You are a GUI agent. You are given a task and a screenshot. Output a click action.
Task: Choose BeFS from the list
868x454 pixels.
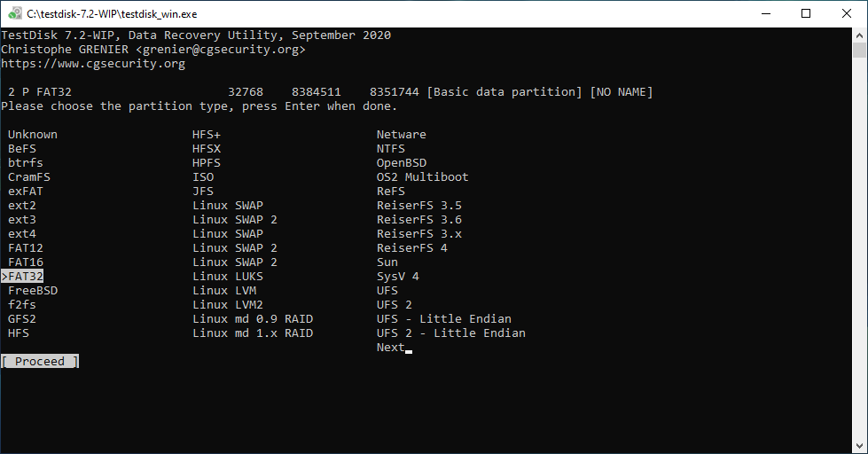(x=22, y=148)
